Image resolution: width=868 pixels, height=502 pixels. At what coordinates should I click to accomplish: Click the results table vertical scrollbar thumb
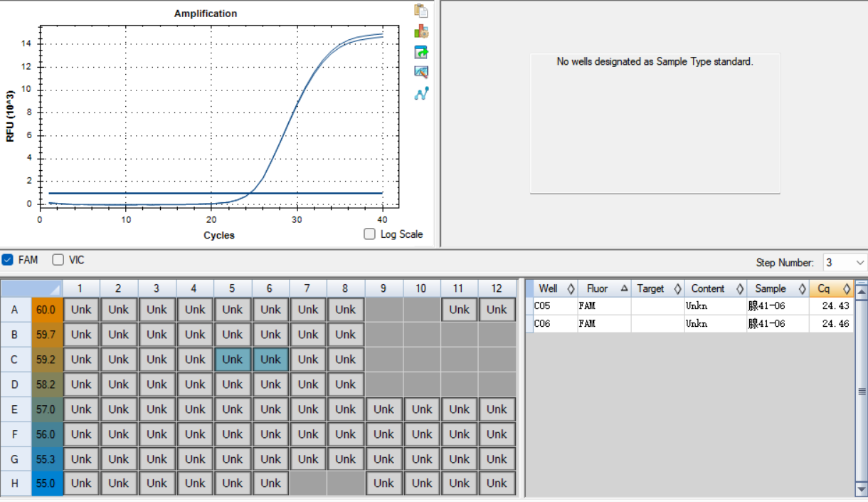tap(861, 391)
